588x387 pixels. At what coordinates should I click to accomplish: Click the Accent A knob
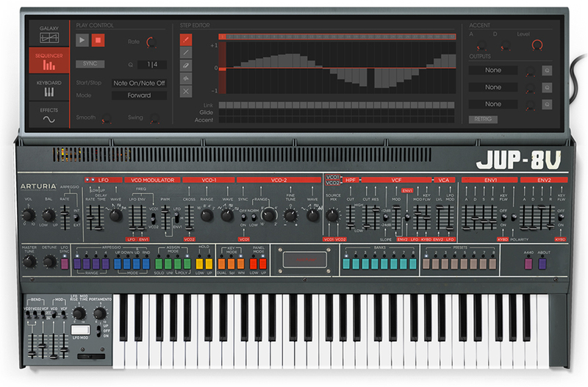(481, 46)
